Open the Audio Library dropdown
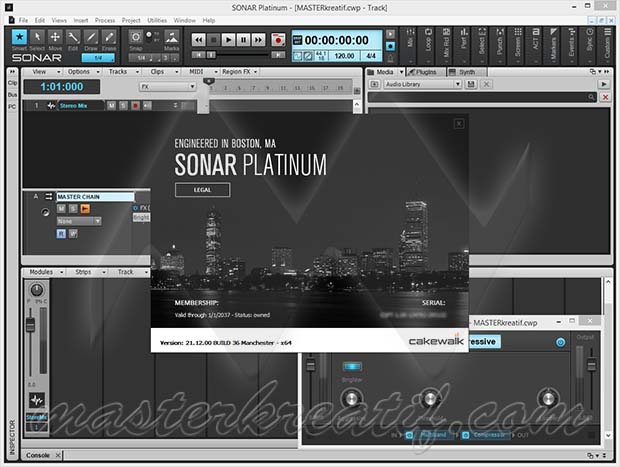 tap(422, 84)
